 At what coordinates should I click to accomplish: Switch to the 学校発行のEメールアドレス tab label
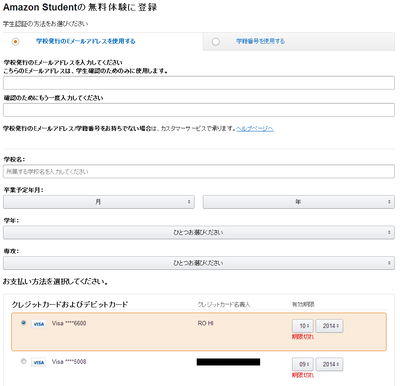coord(86,41)
